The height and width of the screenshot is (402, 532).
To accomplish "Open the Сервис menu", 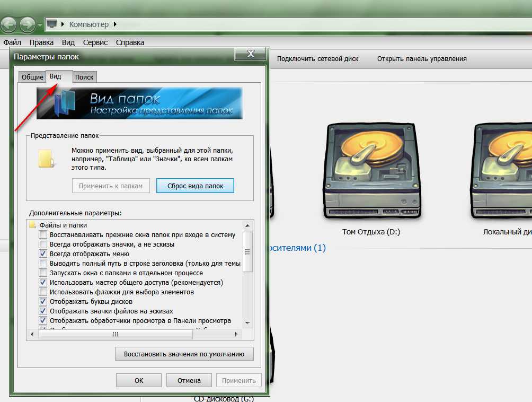I will coord(95,42).
